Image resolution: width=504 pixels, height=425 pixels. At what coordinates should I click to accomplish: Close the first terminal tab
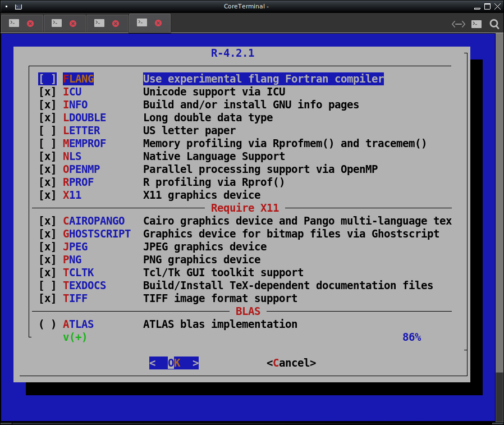tap(30, 24)
